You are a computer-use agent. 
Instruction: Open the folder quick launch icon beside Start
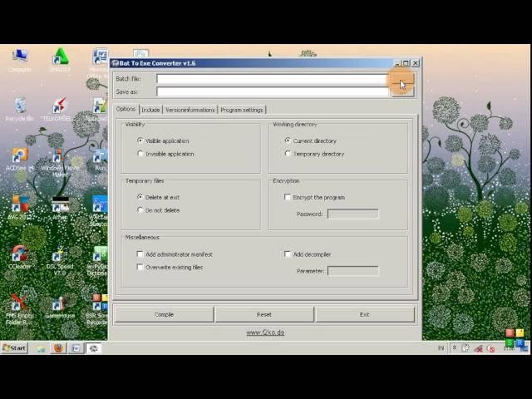[x=41, y=348]
